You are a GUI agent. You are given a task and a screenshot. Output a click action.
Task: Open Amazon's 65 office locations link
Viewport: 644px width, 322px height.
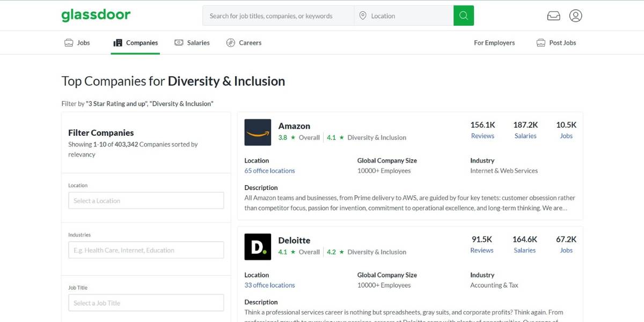click(269, 171)
